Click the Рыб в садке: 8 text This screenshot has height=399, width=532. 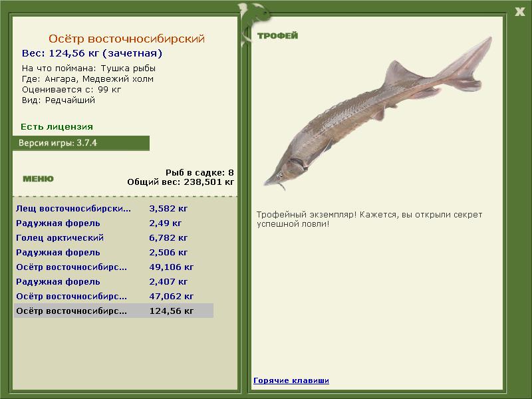pos(199,173)
